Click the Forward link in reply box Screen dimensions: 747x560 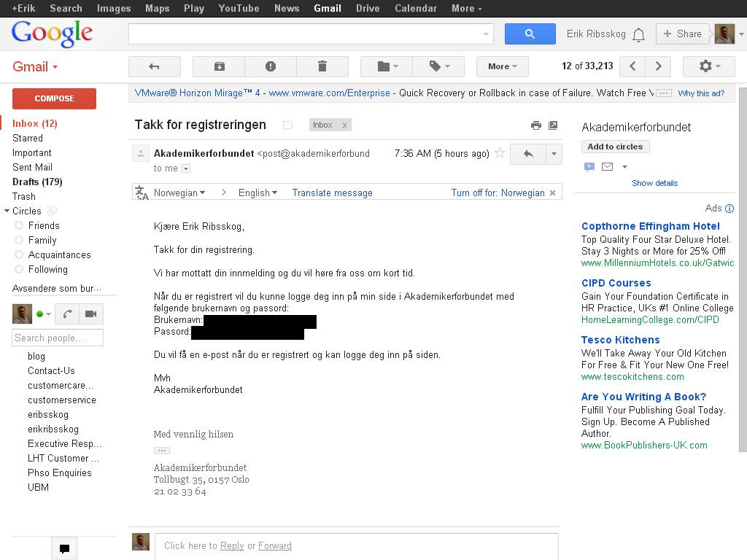[274, 545]
